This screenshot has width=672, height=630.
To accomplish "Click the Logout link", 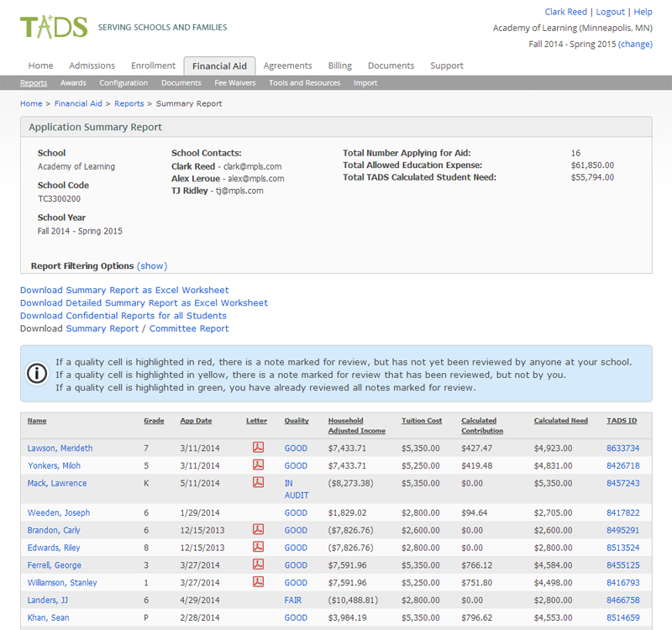I will click(x=611, y=11).
